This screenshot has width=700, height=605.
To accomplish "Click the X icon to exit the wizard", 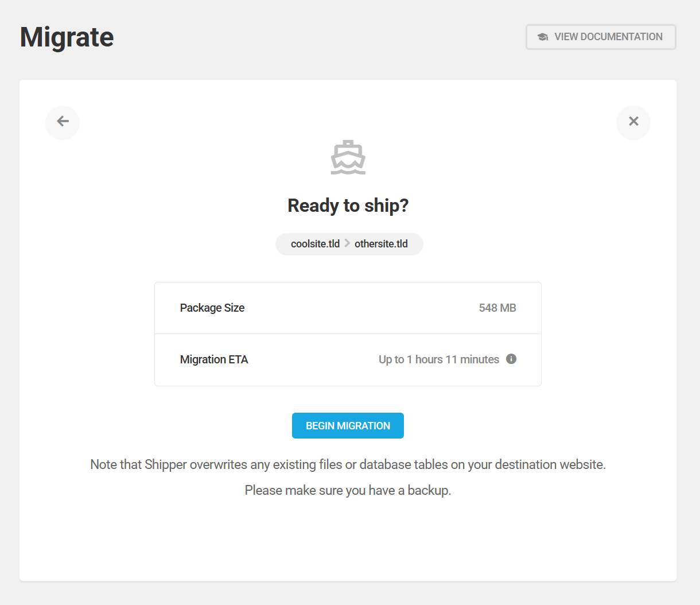I will click(x=633, y=122).
